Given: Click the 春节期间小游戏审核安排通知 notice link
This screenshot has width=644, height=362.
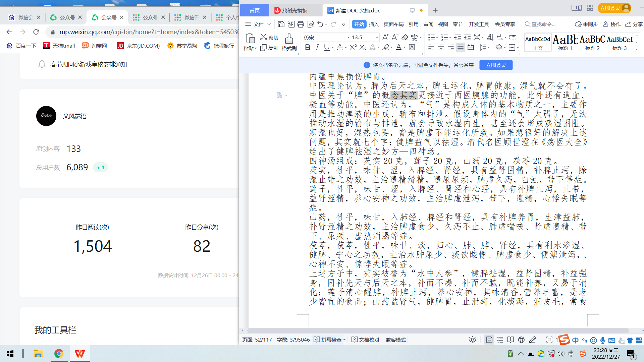Looking at the screenshot, I should tap(89, 64).
